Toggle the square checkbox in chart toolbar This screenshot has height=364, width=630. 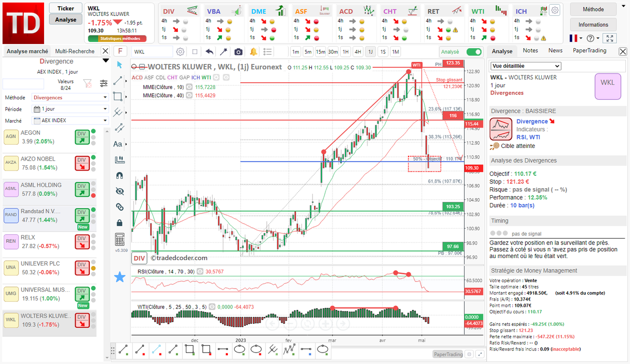tap(195, 52)
